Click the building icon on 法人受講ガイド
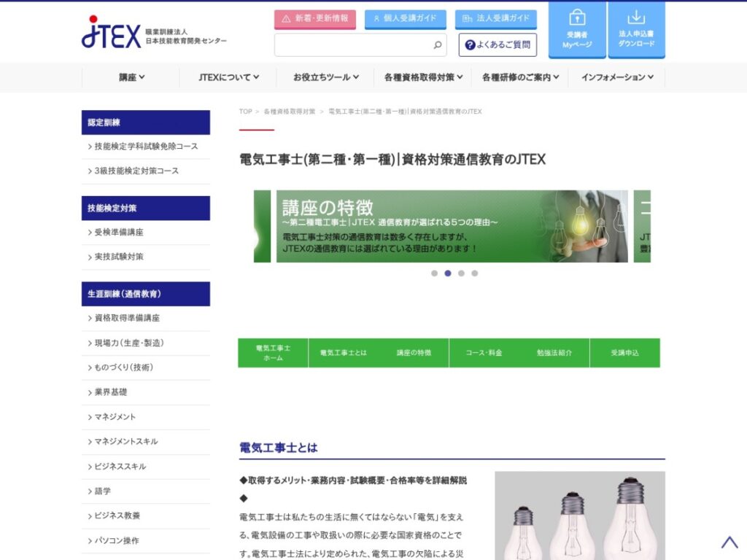Screen dimensions: 747x560 click(467, 18)
